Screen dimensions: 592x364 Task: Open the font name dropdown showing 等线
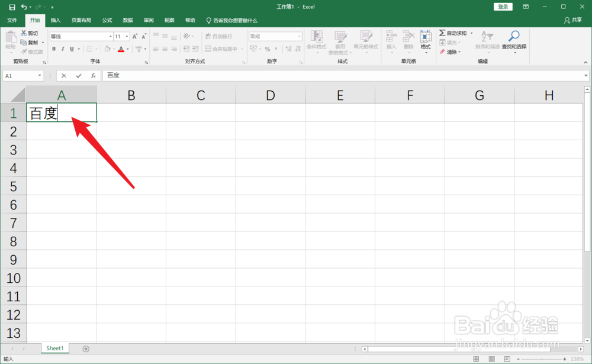pos(80,36)
